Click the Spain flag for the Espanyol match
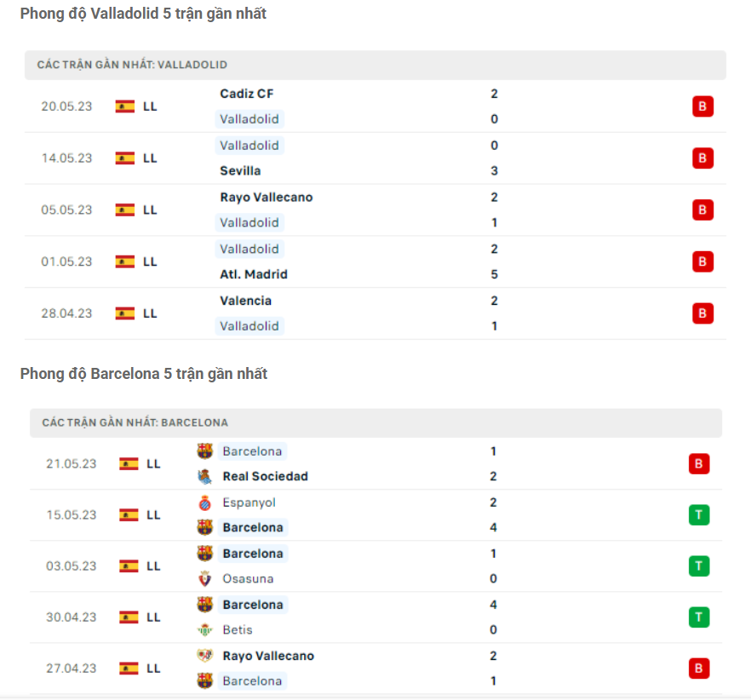Image resolution: width=751 pixels, height=700 pixels. click(129, 514)
